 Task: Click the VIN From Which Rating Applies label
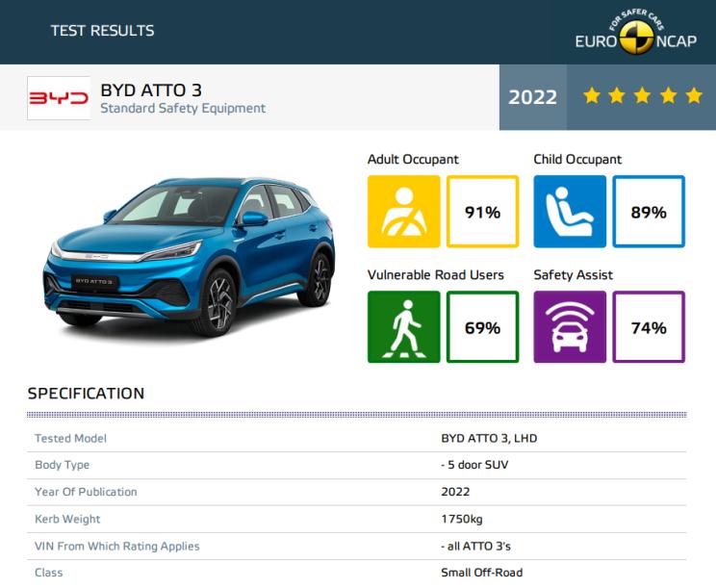117,546
